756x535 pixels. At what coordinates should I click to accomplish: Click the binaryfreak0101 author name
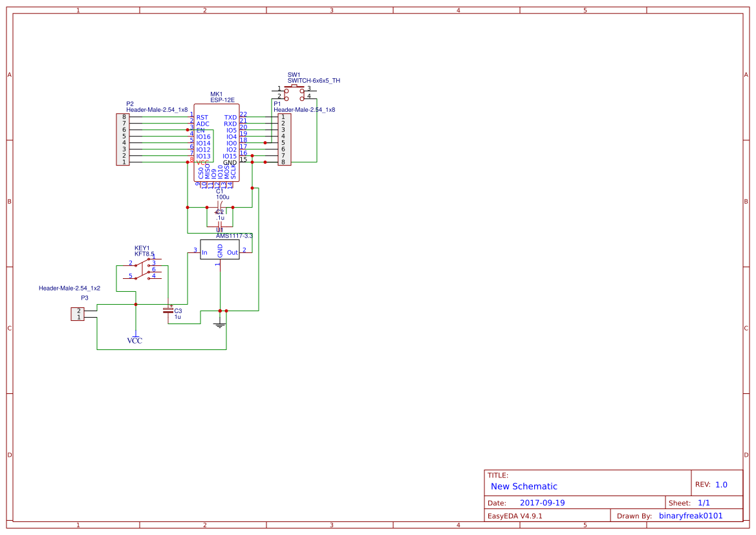(x=690, y=515)
